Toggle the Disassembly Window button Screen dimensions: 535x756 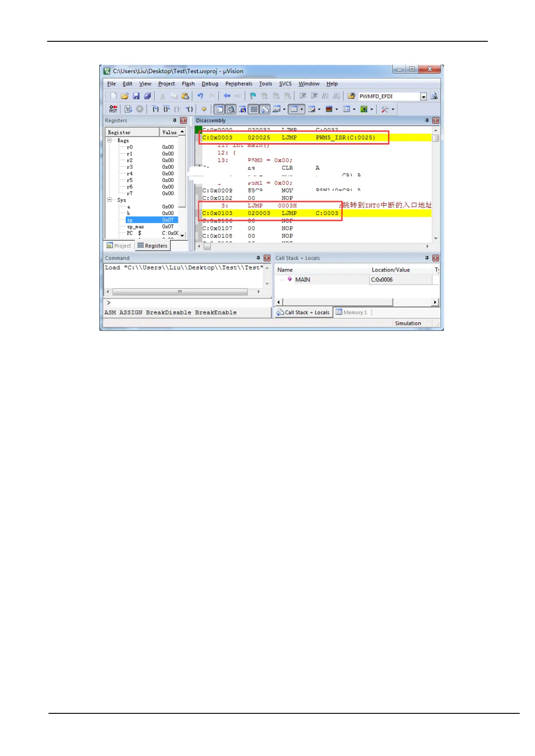(x=231, y=109)
